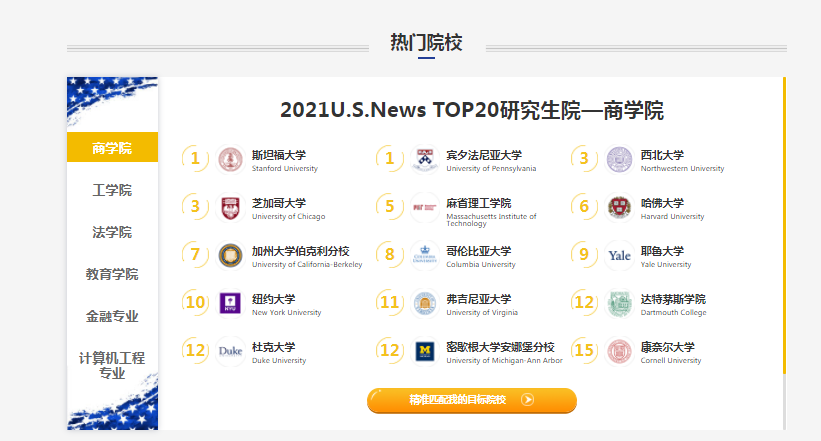Click the Cornell University seal

coord(619,351)
